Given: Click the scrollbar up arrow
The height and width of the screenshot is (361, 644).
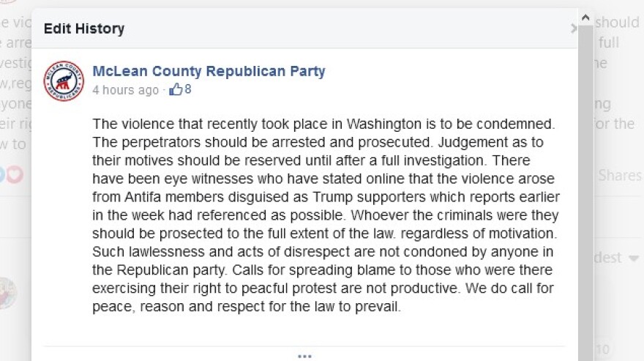Looking at the screenshot, I should tap(585, 18).
